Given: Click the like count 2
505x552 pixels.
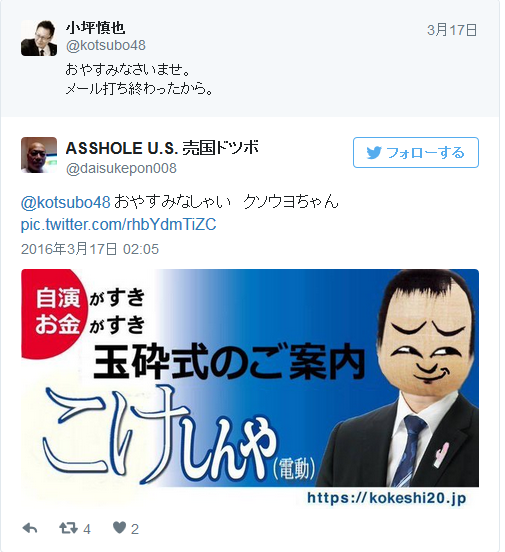Looking at the screenshot, I should (x=135, y=529).
